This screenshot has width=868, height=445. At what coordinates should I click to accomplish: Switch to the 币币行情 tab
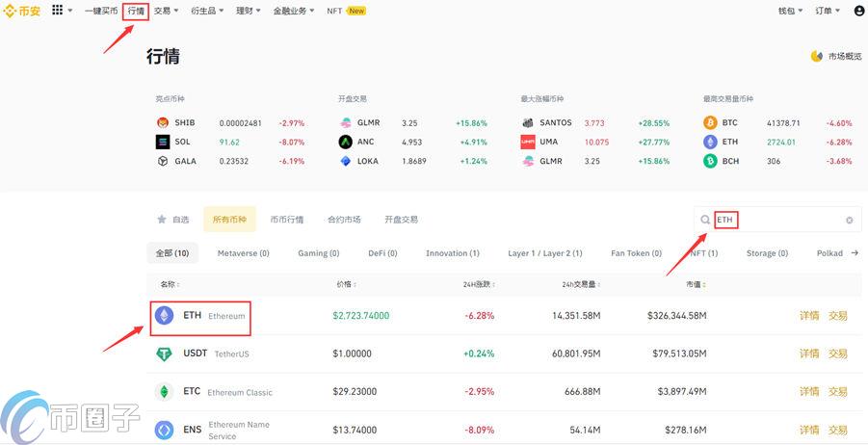pos(287,220)
